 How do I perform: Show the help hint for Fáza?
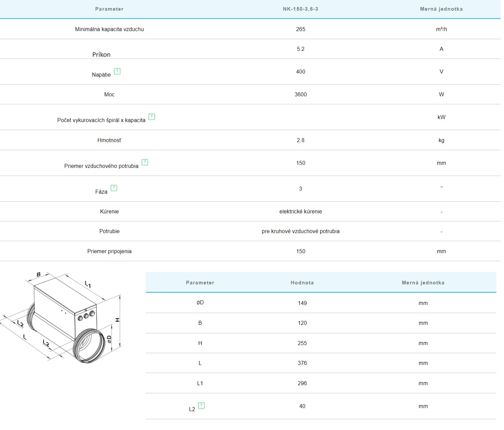[x=114, y=188]
